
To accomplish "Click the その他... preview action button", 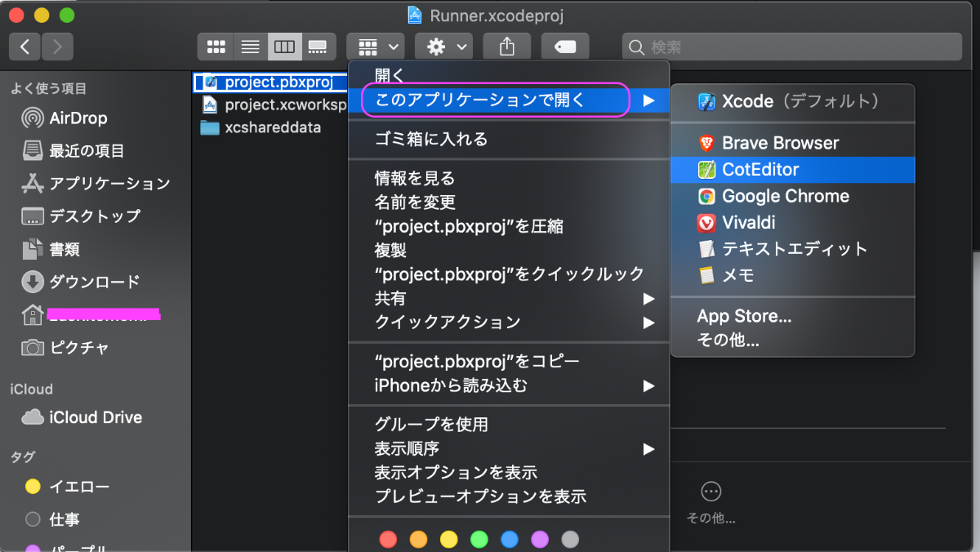I will (x=710, y=501).
